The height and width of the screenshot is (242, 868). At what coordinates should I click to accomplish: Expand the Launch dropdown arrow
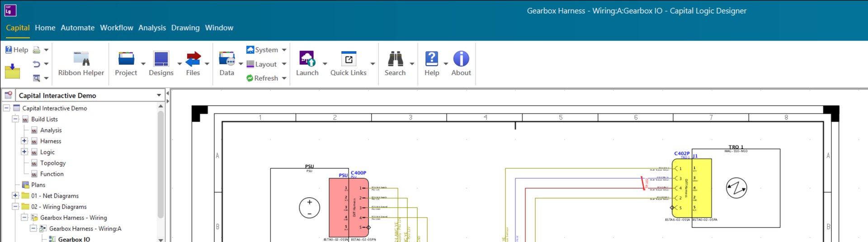(x=325, y=64)
